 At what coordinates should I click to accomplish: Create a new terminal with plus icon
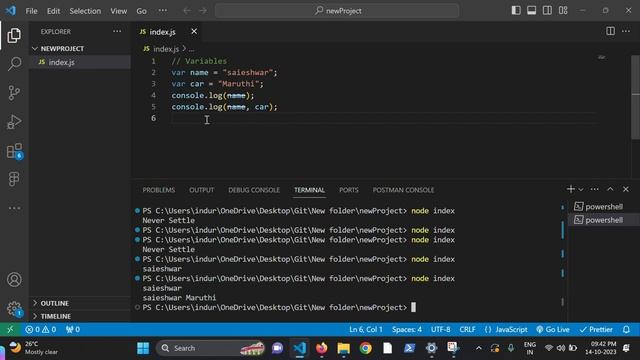571,189
